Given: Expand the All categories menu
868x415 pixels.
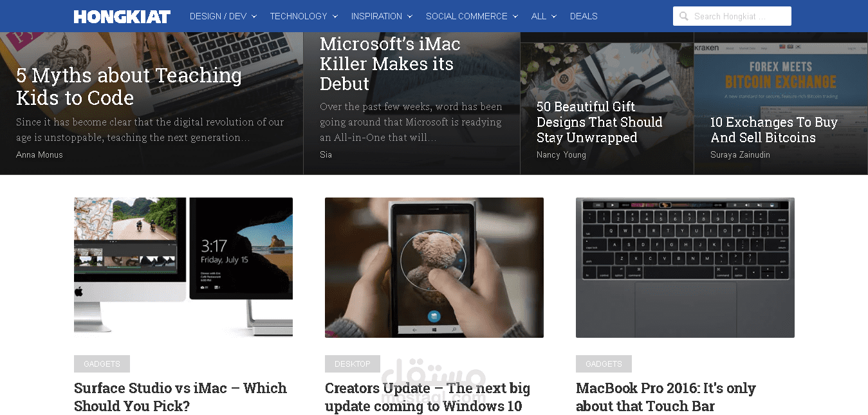Looking at the screenshot, I should (544, 16).
